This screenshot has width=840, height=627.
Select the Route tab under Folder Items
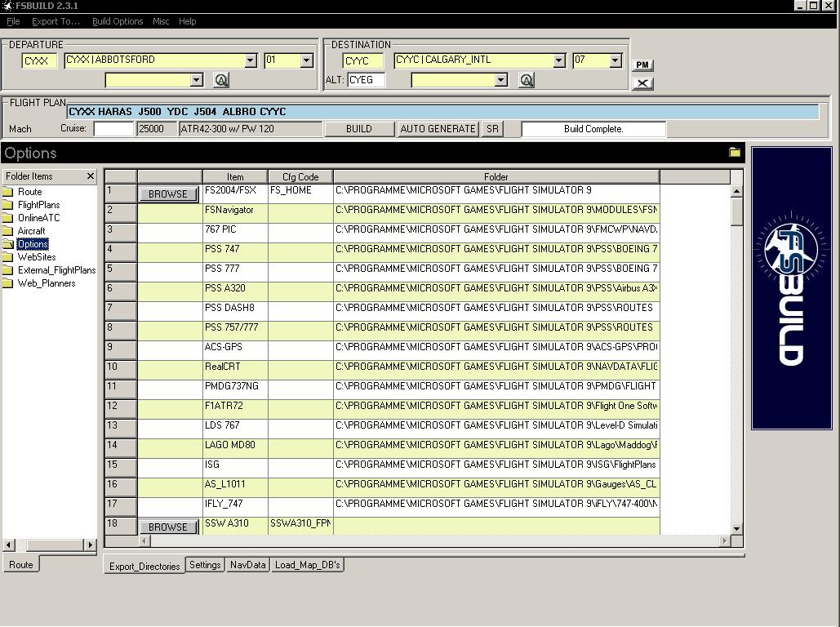(21, 564)
